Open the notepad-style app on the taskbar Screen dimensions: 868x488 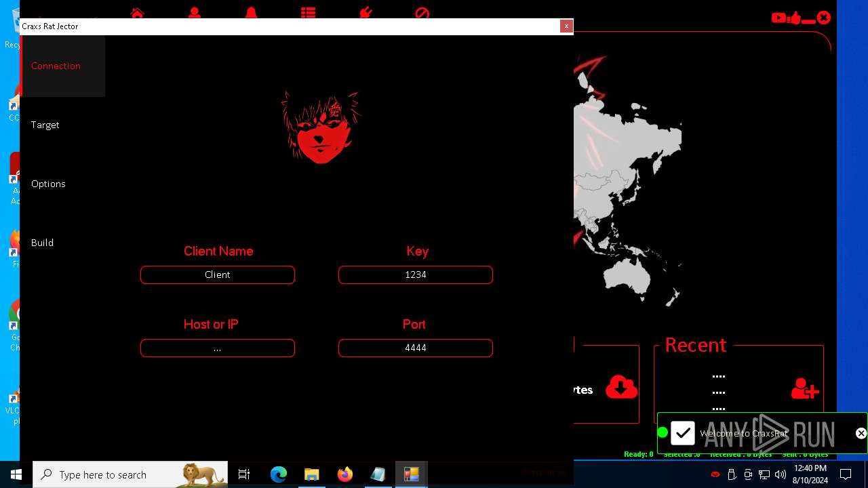(378, 474)
